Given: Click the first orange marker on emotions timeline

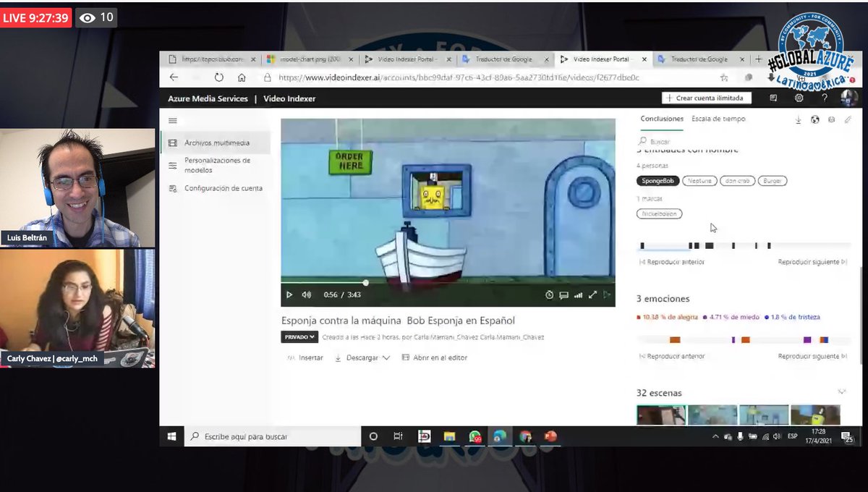Looking at the screenshot, I should 675,340.
